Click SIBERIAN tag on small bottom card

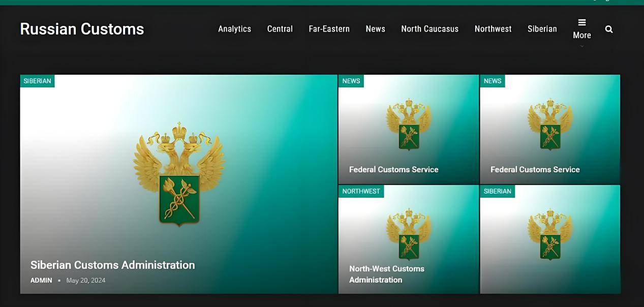(x=497, y=191)
